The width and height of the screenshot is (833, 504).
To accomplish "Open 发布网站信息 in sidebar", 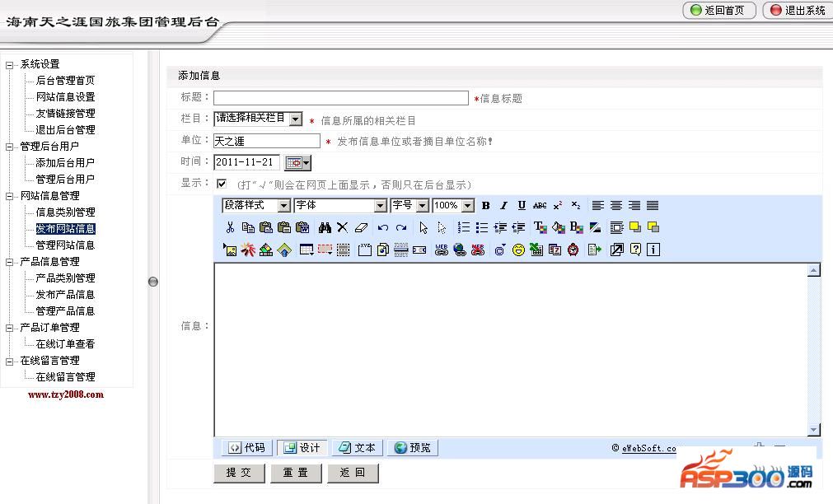I will 65,229.
